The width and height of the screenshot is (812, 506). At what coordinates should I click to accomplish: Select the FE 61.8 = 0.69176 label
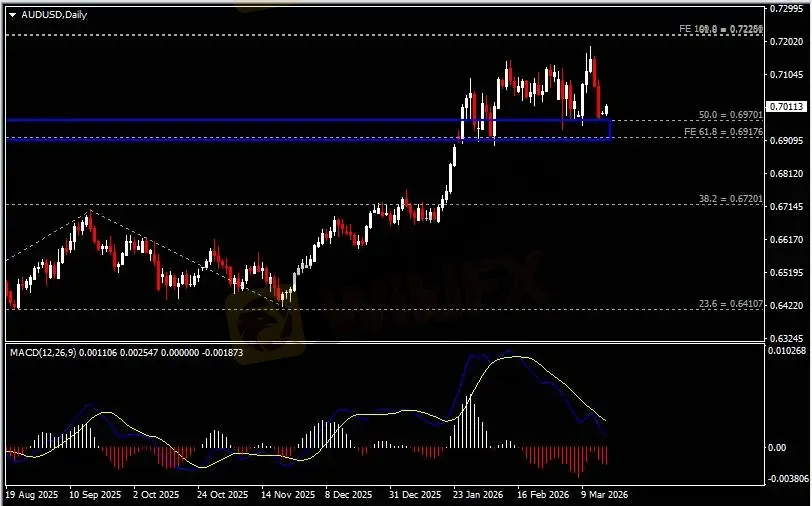click(x=723, y=132)
